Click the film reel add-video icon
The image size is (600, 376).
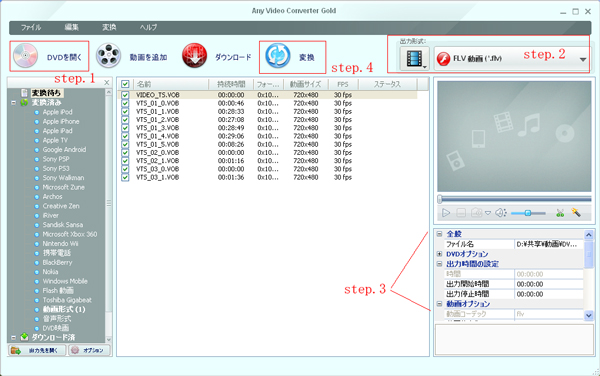(108, 56)
